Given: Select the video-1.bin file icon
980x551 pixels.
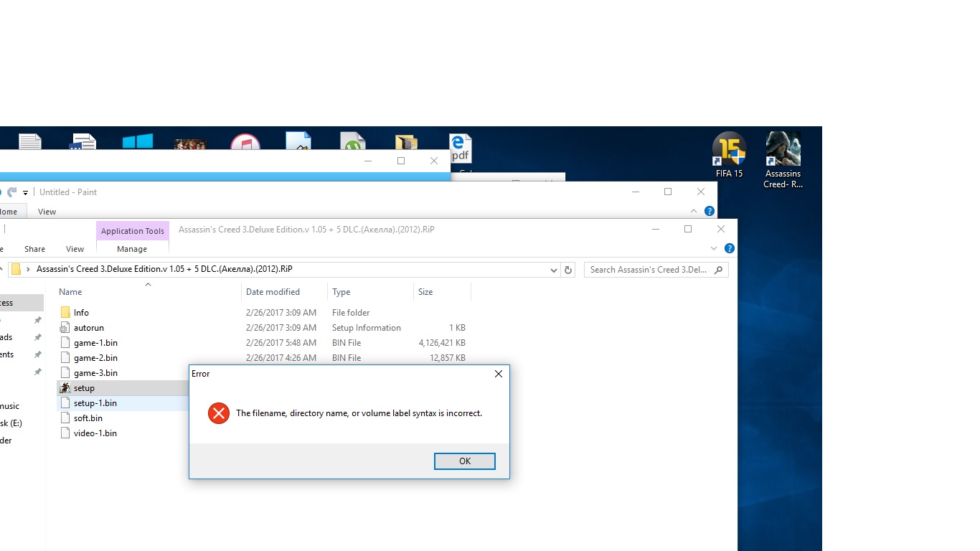Looking at the screenshot, I should (65, 433).
